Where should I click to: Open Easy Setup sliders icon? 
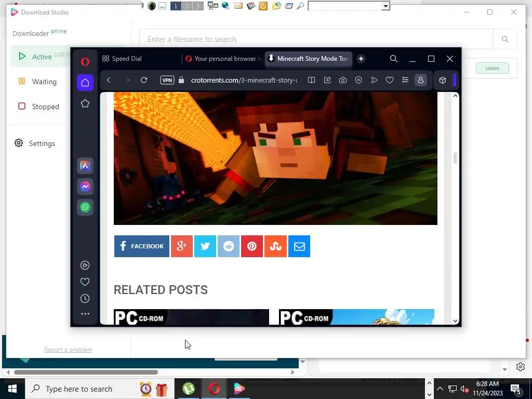[x=405, y=80]
